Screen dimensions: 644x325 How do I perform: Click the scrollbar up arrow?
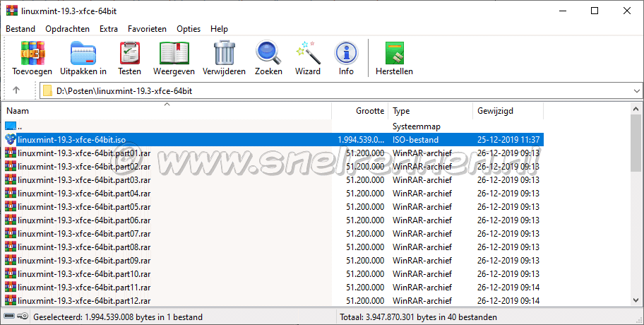click(636, 109)
